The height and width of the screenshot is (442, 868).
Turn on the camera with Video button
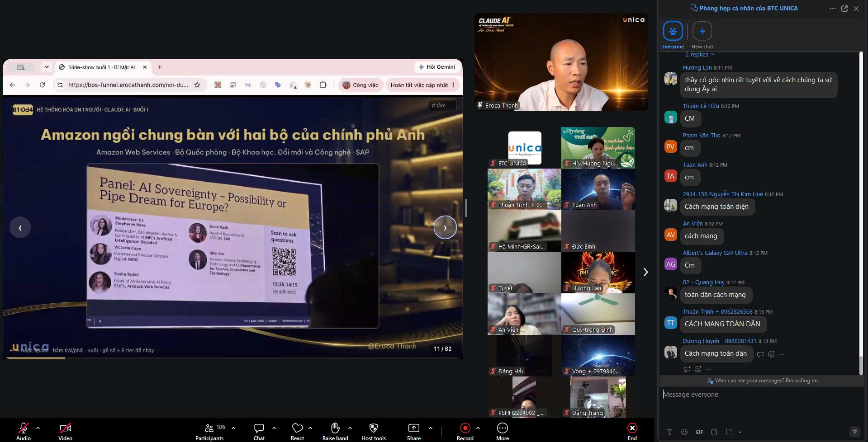65,431
